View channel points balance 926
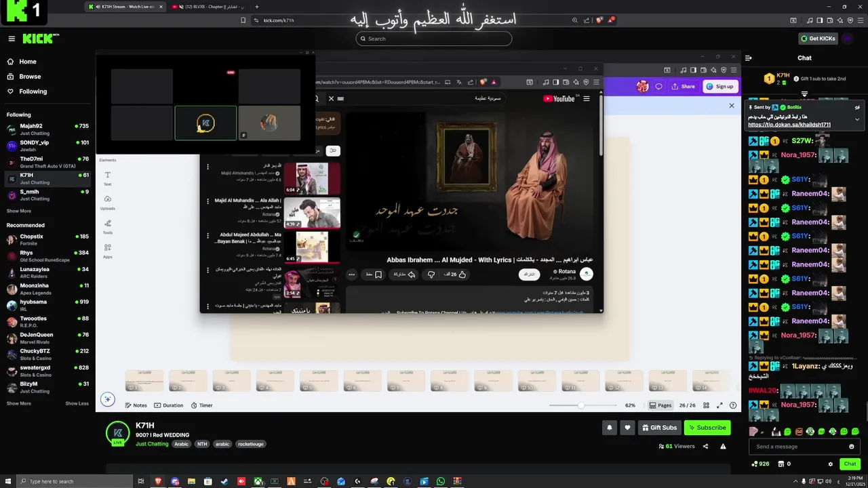The image size is (868, 488). 760,464
